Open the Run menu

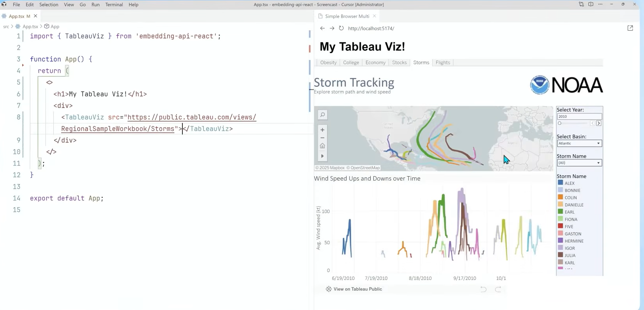pos(95,4)
